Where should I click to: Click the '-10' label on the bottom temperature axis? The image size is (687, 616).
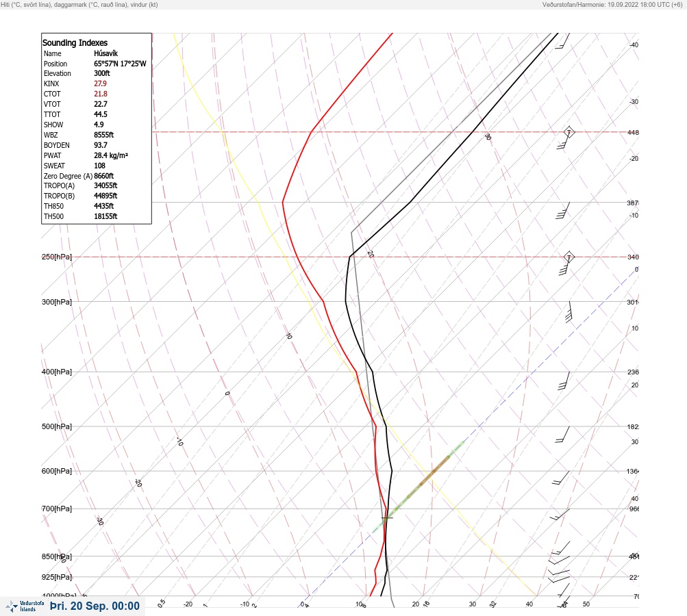click(x=245, y=604)
